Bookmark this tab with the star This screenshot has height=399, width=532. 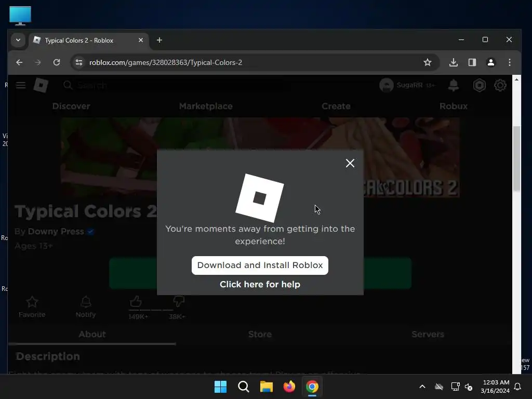click(x=428, y=62)
